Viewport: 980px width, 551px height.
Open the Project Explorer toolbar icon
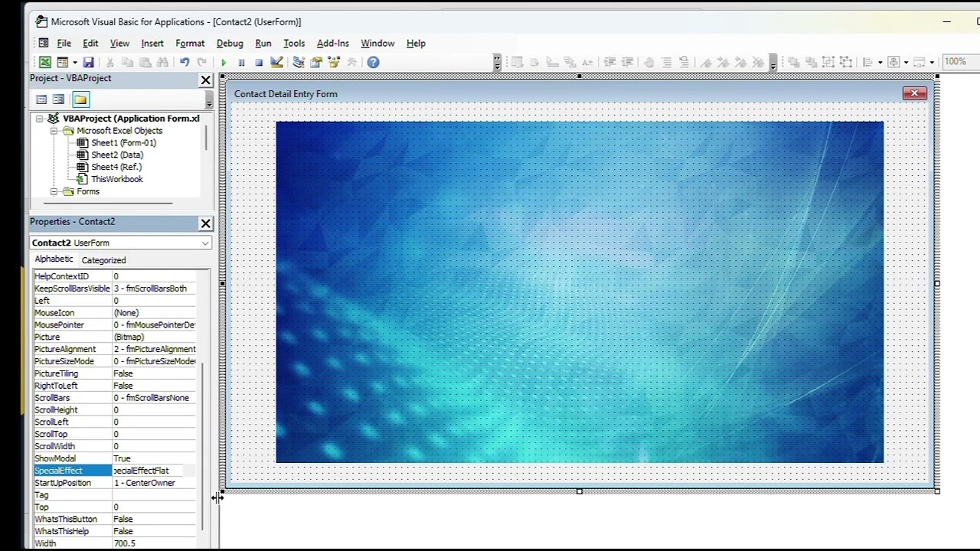click(299, 63)
